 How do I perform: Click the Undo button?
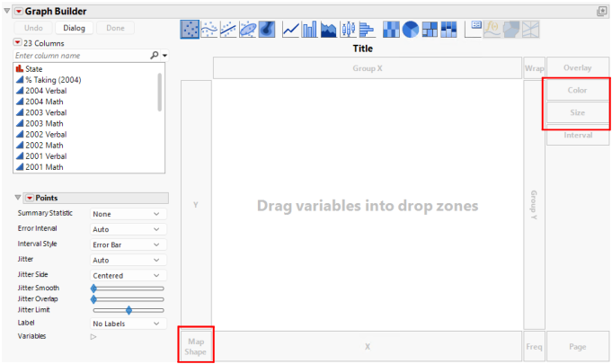pos(33,28)
